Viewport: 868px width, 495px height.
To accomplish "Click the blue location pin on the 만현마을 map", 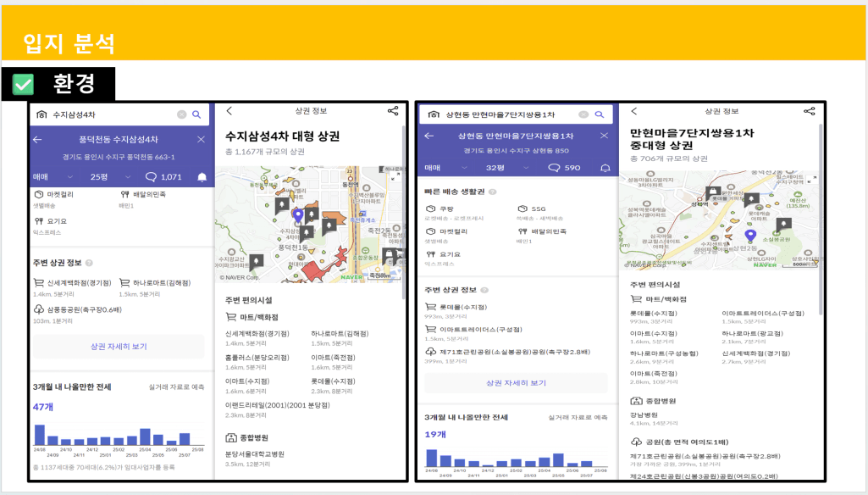I will 750,236.
